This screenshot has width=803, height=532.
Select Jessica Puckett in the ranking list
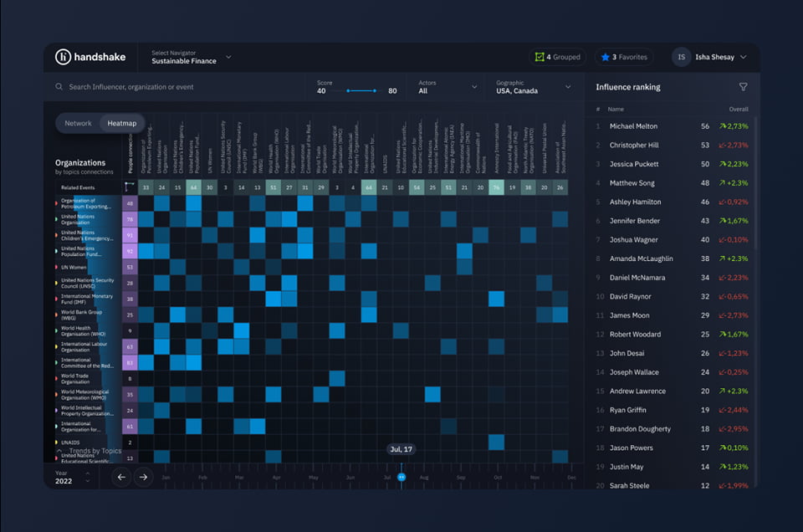pyautogui.click(x=672, y=164)
